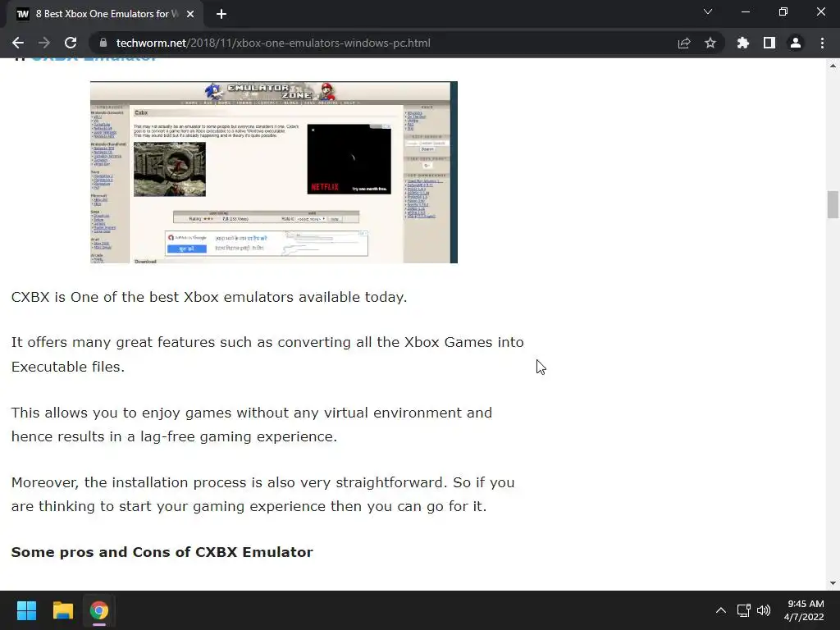
Task: Open a new tab with plus button
Action: click(221, 14)
